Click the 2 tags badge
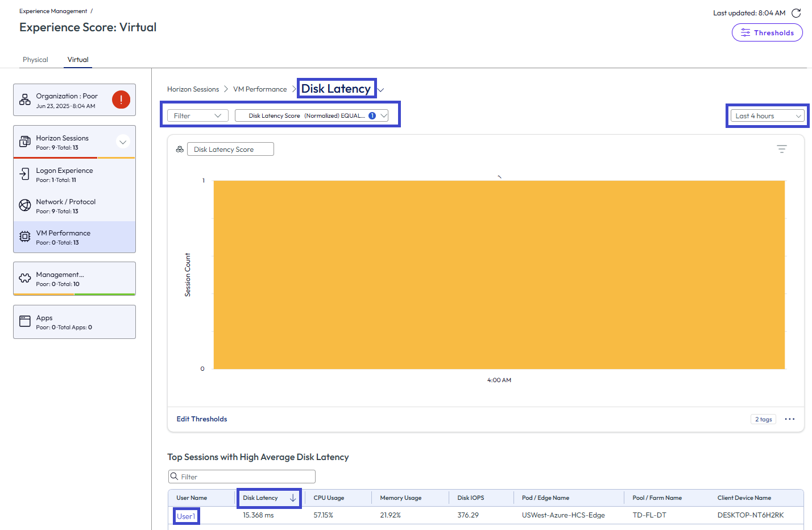 (764, 419)
